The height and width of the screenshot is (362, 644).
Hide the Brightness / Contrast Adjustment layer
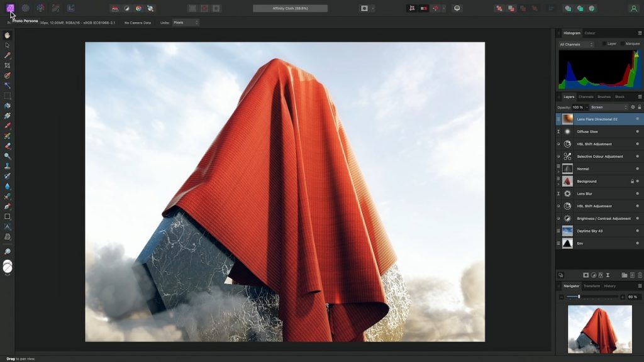coord(638,218)
